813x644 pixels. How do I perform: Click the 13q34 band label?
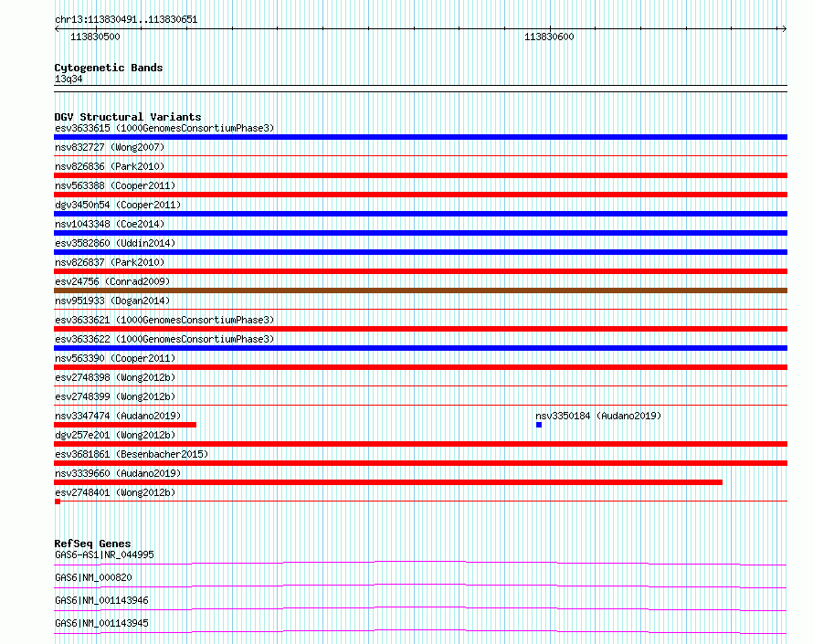point(69,79)
